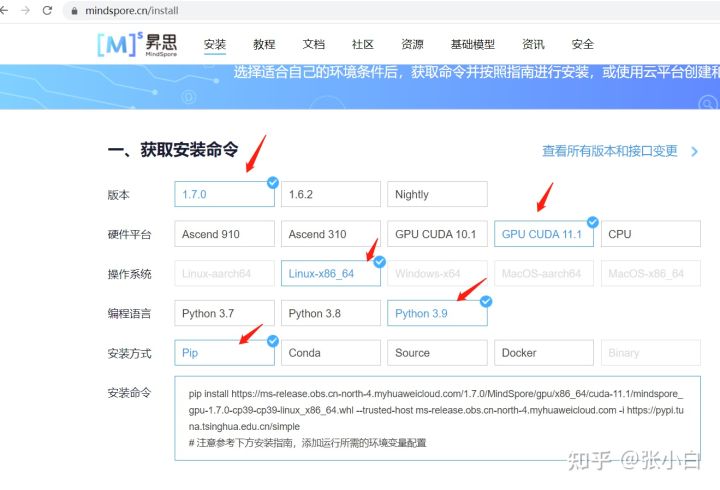This screenshot has width=720, height=490.
Task: Select Linux-x86_64 operating system
Action: pos(331,273)
